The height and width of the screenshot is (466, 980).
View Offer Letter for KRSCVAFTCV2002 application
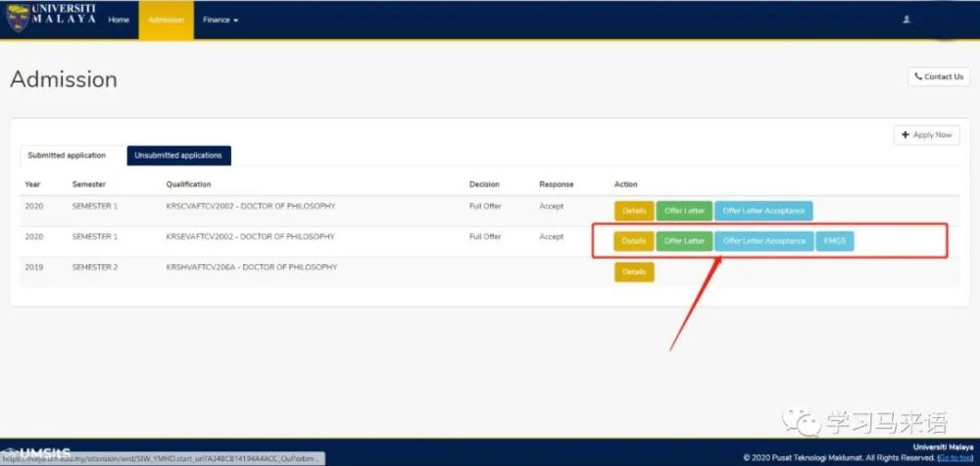[684, 210]
